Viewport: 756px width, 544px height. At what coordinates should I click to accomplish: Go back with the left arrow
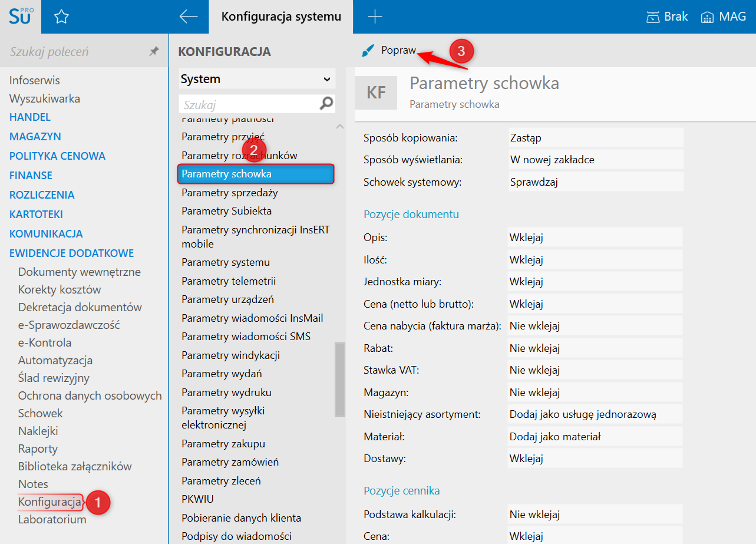pos(188,17)
